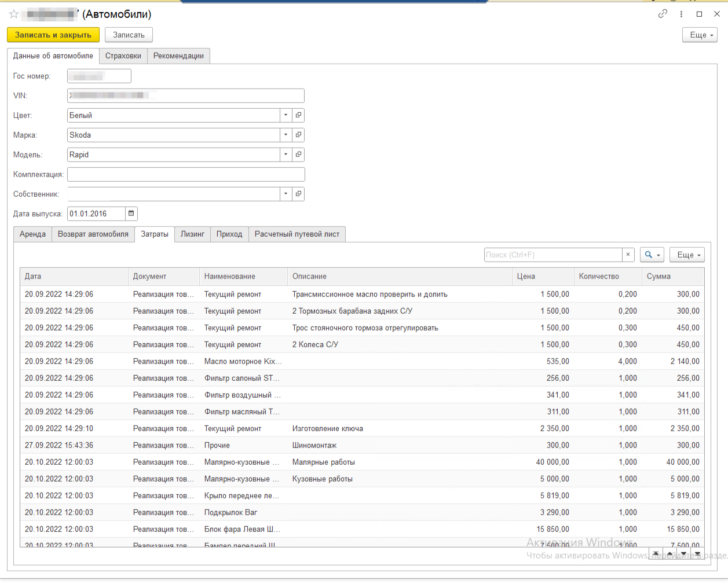Switch to the Страховки tab
Screen dimensions: 728x584
pos(123,56)
